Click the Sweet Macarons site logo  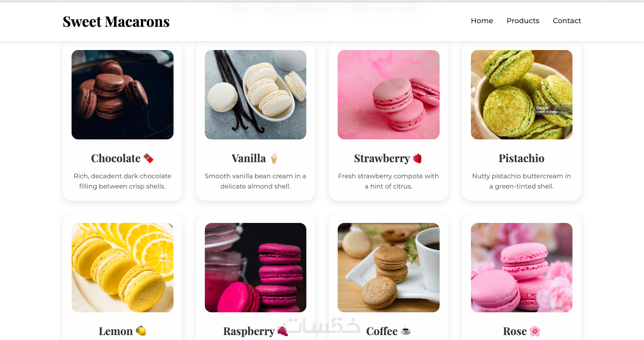click(x=116, y=21)
